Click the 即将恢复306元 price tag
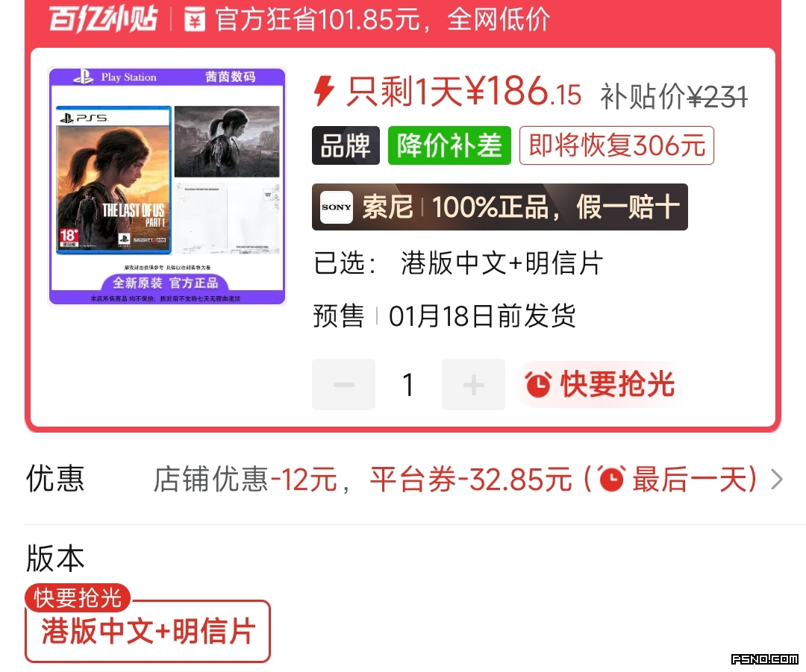 [x=616, y=145]
